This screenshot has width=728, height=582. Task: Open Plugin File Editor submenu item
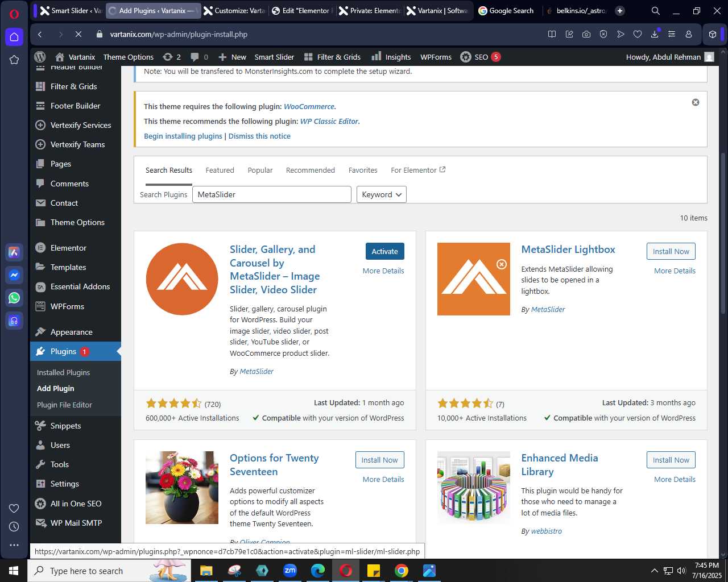click(x=64, y=405)
